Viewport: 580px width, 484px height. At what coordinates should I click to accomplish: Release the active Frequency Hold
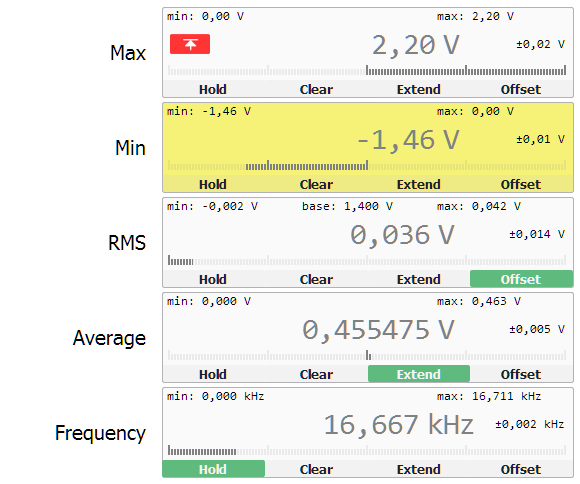pyautogui.click(x=213, y=469)
